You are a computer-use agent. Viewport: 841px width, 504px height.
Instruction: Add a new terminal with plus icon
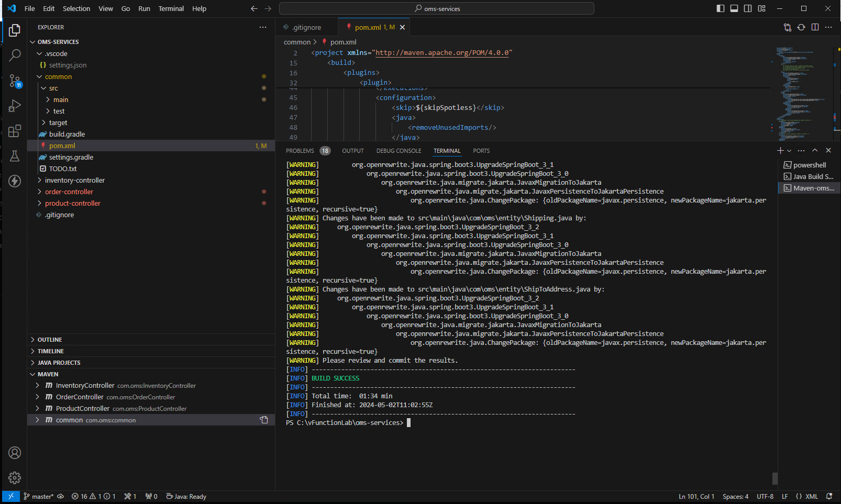[x=780, y=151]
